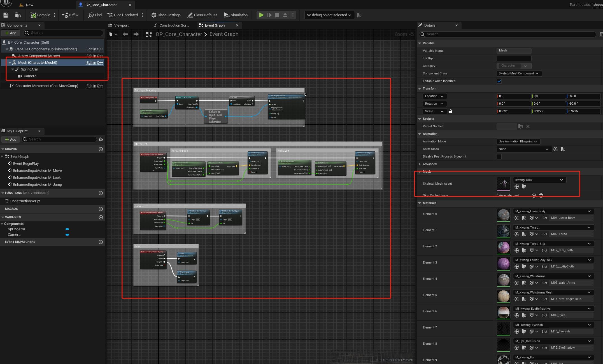Click the M_Kwang_Torso_Silk material thumbnail

pyautogui.click(x=504, y=248)
